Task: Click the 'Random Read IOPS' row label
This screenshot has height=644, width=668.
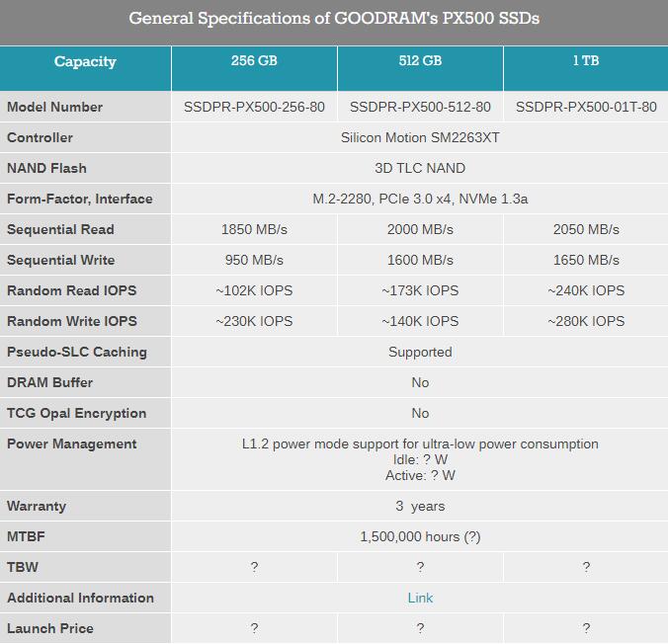Action: (72, 291)
